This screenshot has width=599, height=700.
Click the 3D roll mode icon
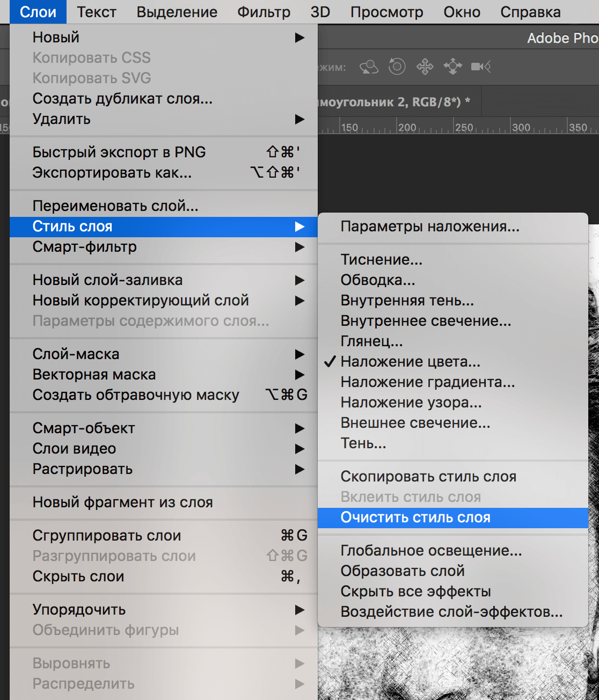397,67
